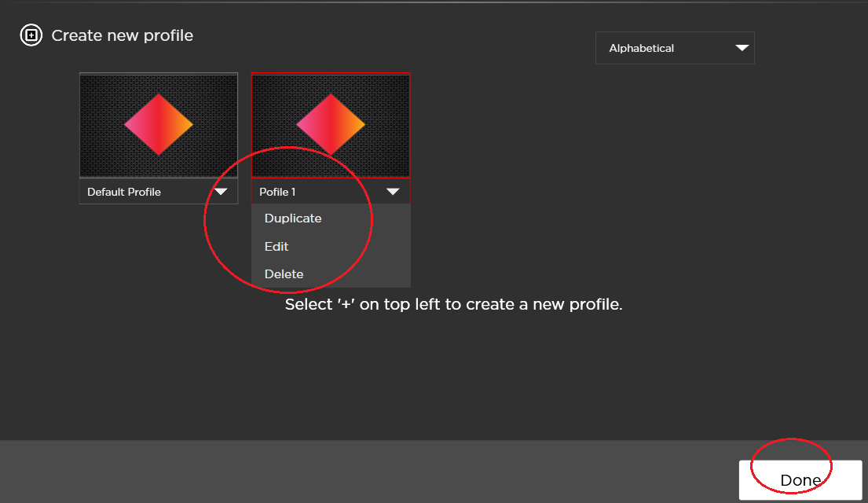868x503 pixels.
Task: Choose Edit from the context menu
Action: click(276, 246)
